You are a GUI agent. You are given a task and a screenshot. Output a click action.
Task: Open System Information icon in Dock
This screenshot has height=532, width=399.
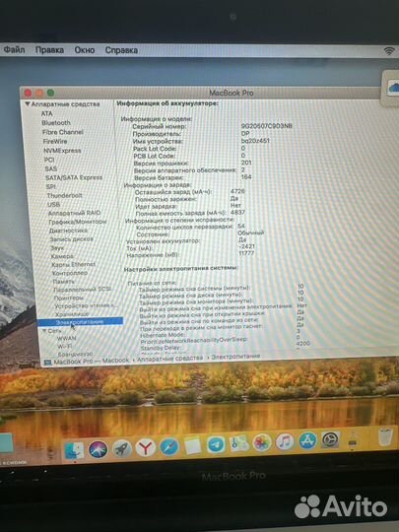353,439
